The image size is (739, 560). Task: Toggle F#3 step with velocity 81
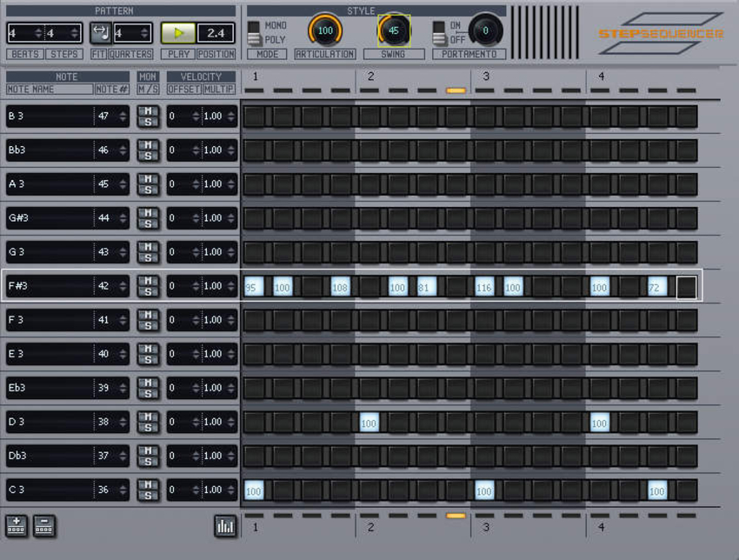pyautogui.click(x=427, y=287)
